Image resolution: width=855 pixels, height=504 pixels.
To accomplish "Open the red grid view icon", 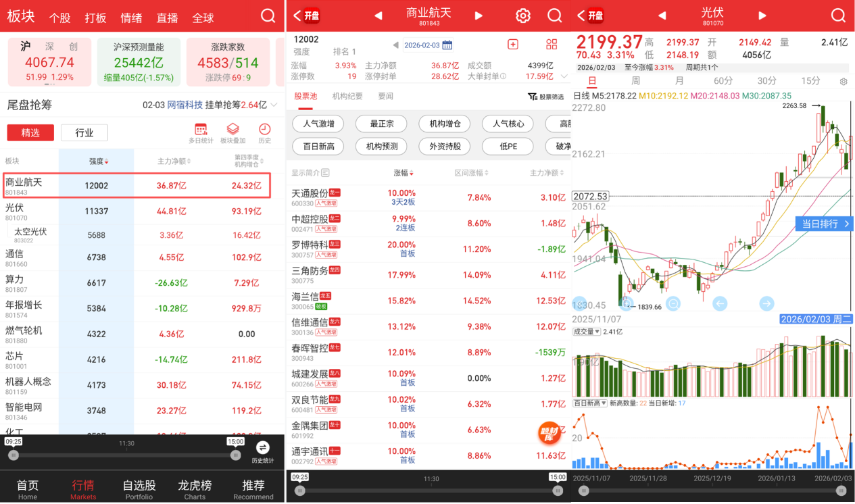I will tap(552, 45).
